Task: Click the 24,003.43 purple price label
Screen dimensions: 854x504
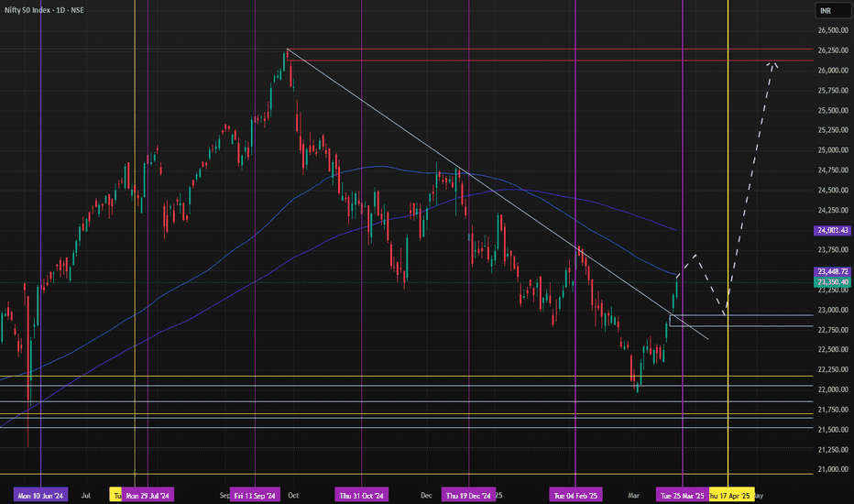Action: coord(832,231)
